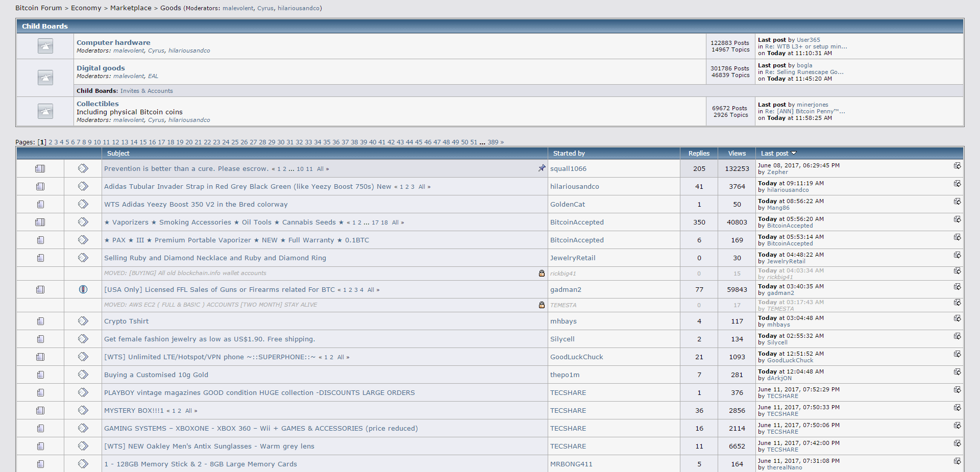This screenshot has width=980, height=472.
Task: Open the Computer hardware child board
Action: pyautogui.click(x=113, y=42)
